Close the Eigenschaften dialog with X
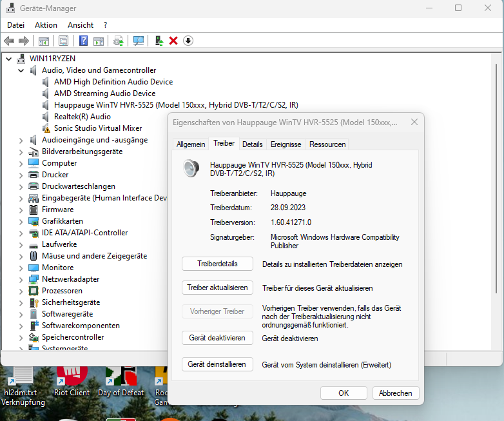 [414, 122]
